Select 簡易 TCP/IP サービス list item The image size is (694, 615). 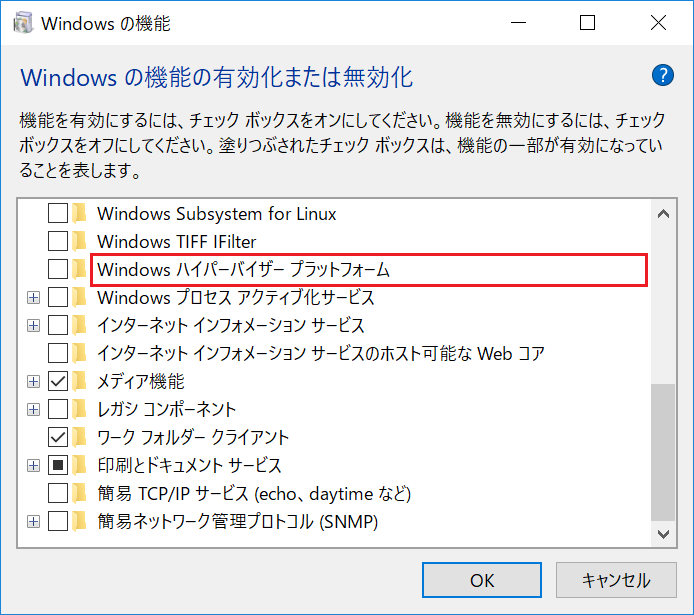[254, 493]
